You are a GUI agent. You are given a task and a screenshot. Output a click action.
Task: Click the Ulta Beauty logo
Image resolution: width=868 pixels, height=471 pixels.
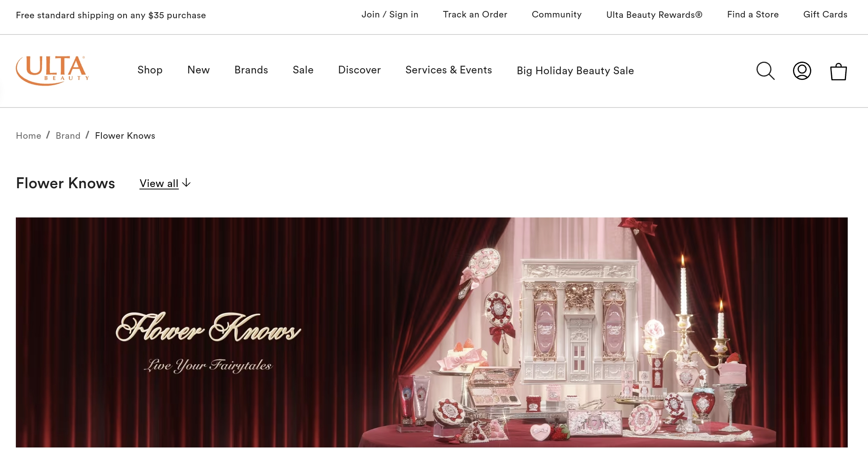[x=52, y=71]
